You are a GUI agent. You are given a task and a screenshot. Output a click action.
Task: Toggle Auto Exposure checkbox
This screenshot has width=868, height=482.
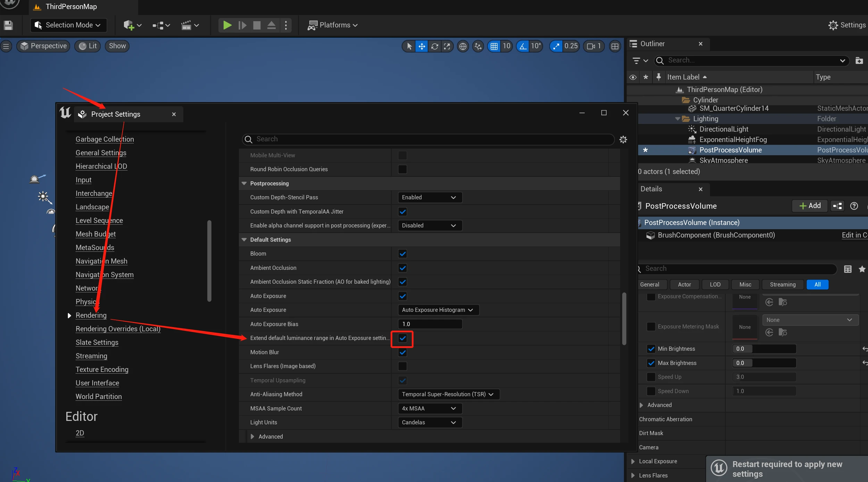point(402,296)
